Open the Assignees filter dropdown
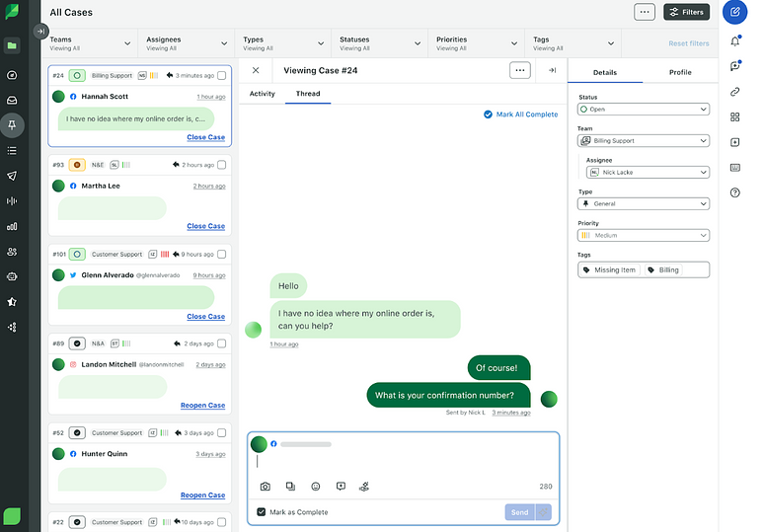Screen dimensions: 764x532 (187, 43)
